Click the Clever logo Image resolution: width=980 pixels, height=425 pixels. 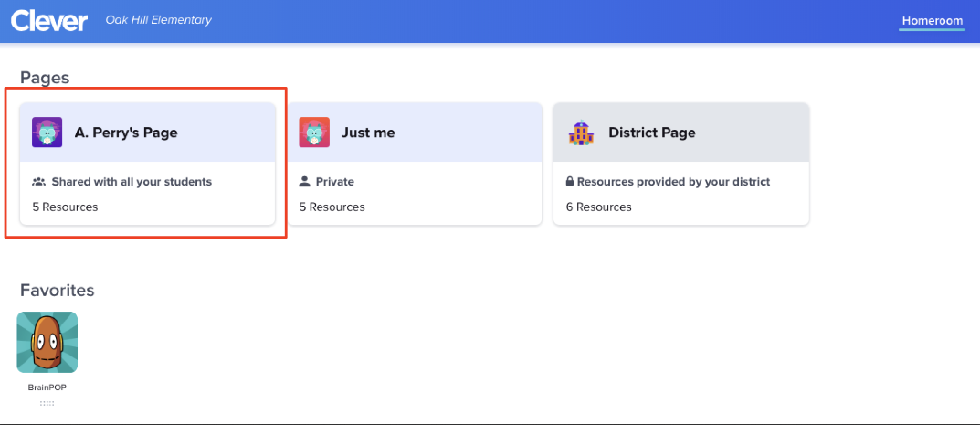pos(49,21)
